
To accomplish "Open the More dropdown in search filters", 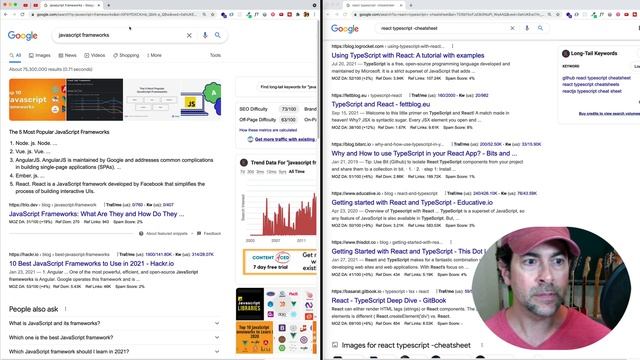I will (154, 55).
